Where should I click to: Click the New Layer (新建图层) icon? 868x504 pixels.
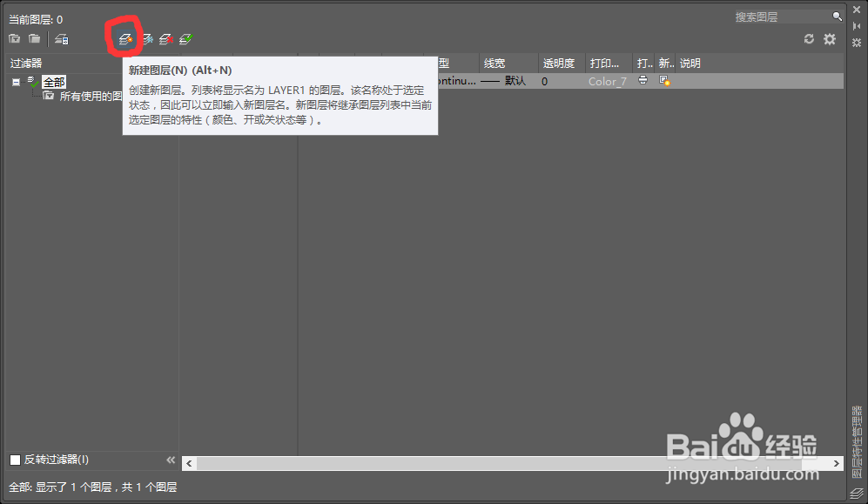point(125,39)
